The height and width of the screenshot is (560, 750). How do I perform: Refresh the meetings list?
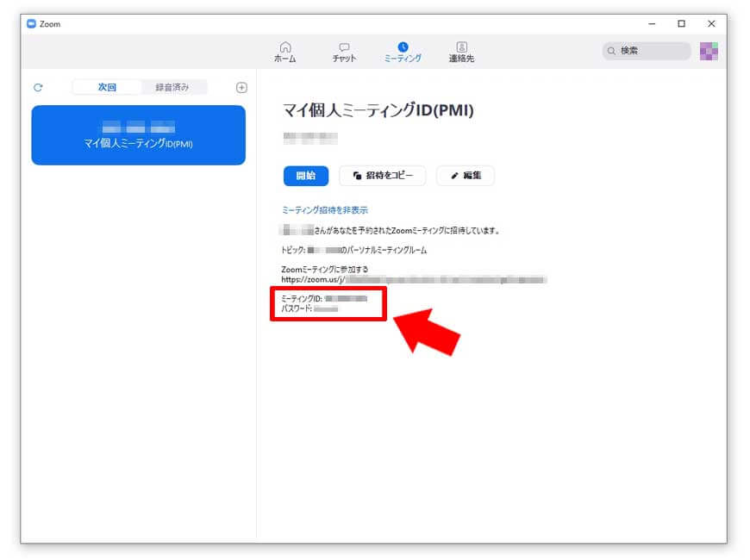[x=38, y=88]
